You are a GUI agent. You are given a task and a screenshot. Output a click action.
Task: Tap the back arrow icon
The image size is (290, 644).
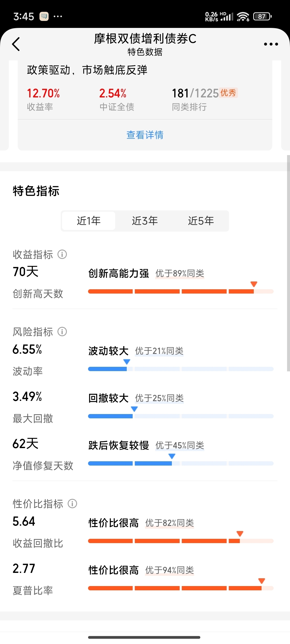click(x=16, y=44)
